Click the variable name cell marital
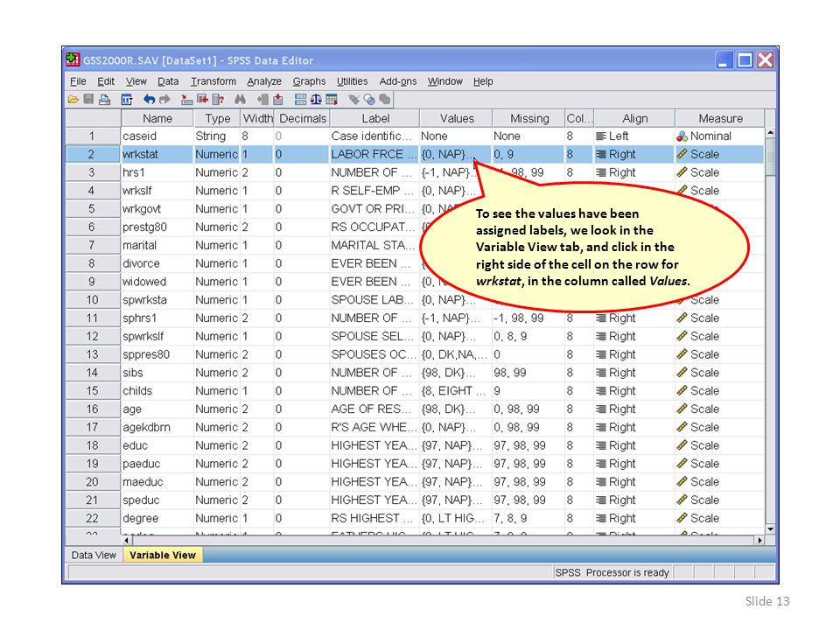This screenshot has width=840, height=630. [x=157, y=245]
